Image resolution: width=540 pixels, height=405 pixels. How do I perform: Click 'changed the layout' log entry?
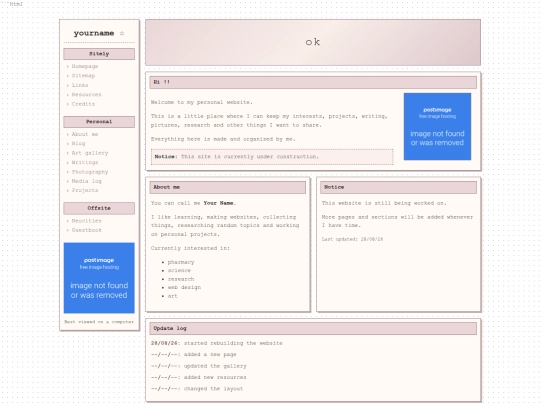(x=214, y=389)
